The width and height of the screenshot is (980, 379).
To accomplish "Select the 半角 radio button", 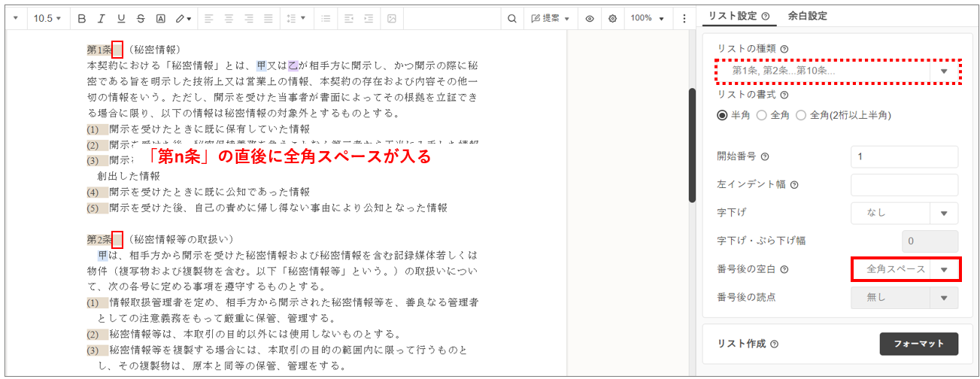I will (x=722, y=115).
